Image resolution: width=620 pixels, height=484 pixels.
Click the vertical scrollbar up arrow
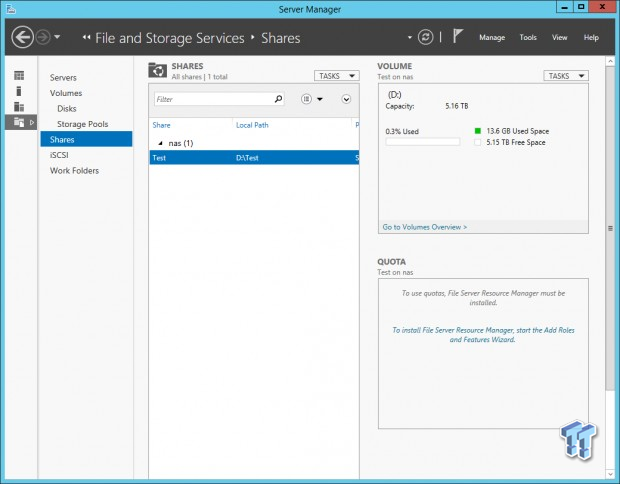point(610,61)
